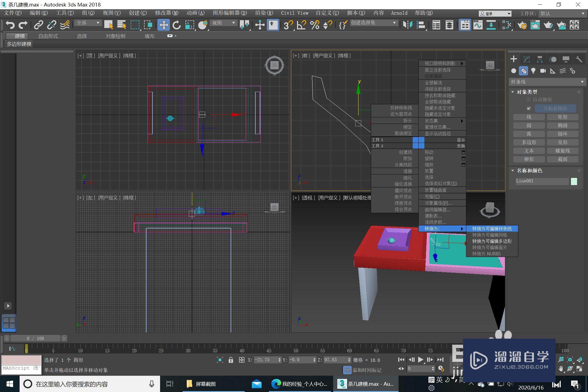Choose 转换为可编辑样条线 in submenu
Screen dimensions: 588x392
click(492, 229)
